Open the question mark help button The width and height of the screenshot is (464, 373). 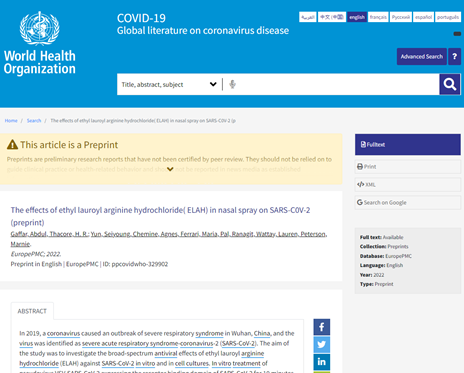coord(454,56)
